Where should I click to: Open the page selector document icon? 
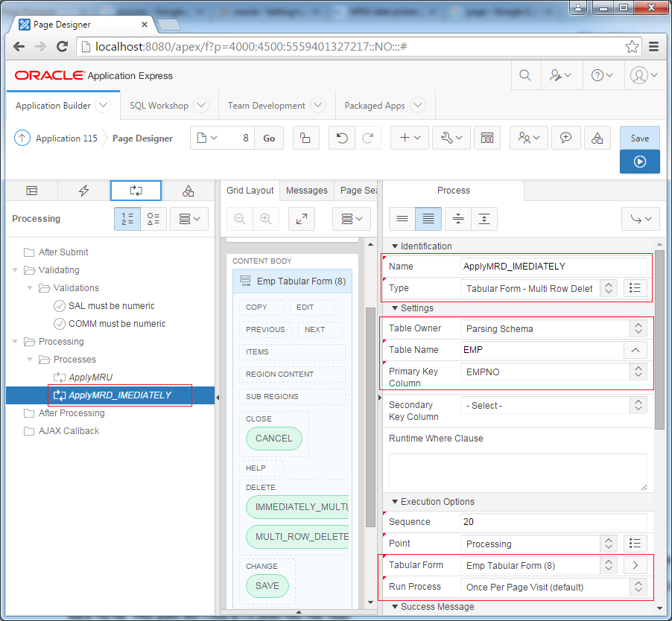[x=207, y=138]
